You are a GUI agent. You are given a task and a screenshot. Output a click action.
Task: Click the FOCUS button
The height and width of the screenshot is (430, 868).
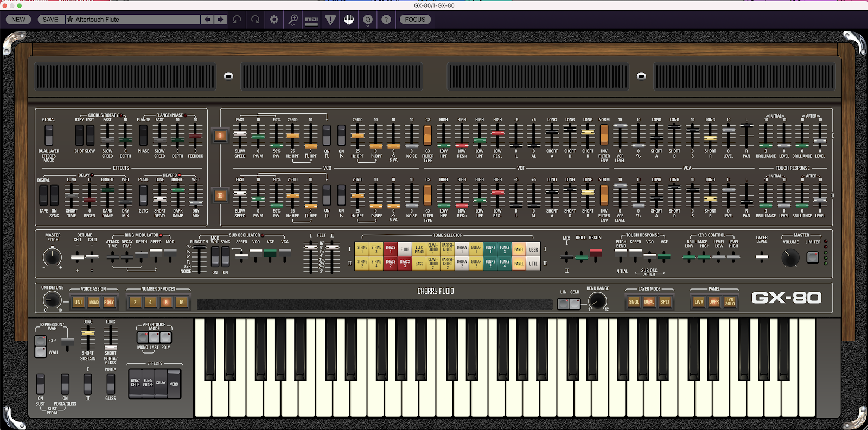[415, 20]
